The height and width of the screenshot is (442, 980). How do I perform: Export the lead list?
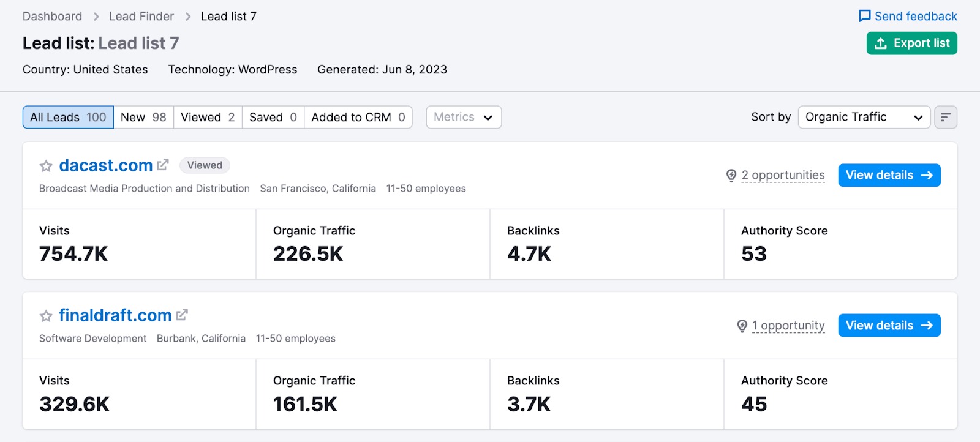coord(912,43)
